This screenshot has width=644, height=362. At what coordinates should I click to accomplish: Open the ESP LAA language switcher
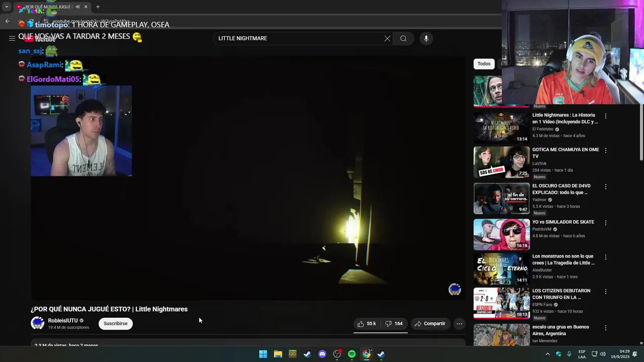582,354
